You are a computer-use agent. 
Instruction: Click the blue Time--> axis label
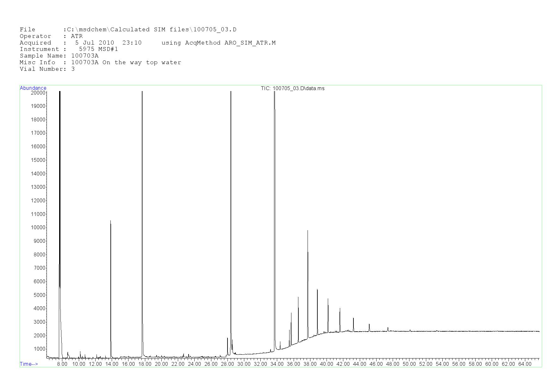pyautogui.click(x=29, y=364)
